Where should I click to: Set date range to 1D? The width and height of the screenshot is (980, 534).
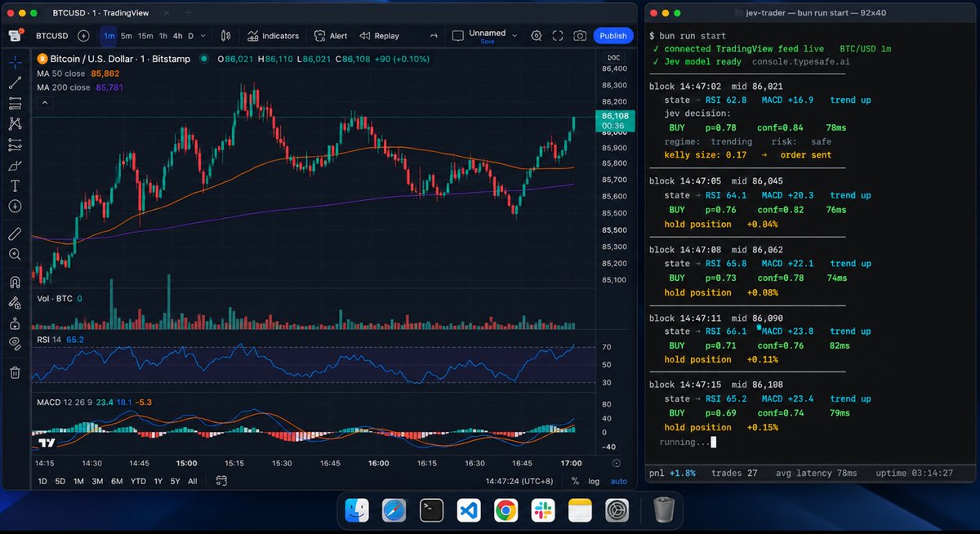[43, 482]
